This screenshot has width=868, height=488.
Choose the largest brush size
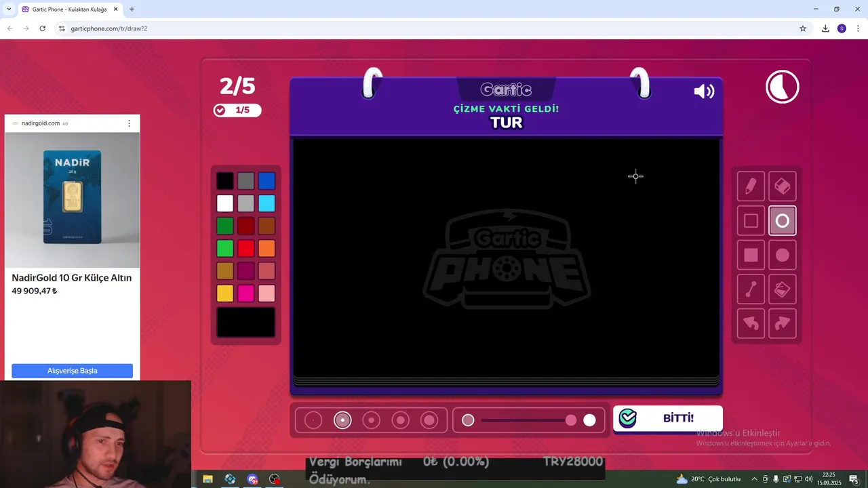click(x=429, y=420)
